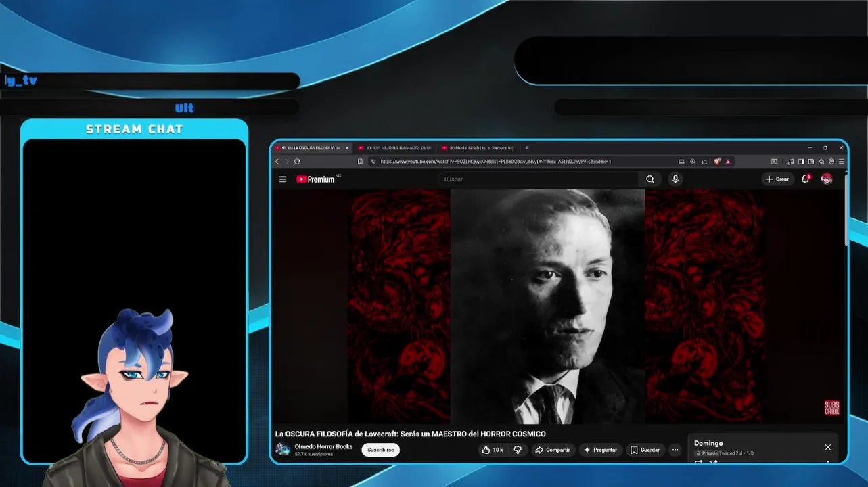This screenshot has height=487, width=868.
Task: Start voice search with the microphone icon
Action: pos(675,179)
